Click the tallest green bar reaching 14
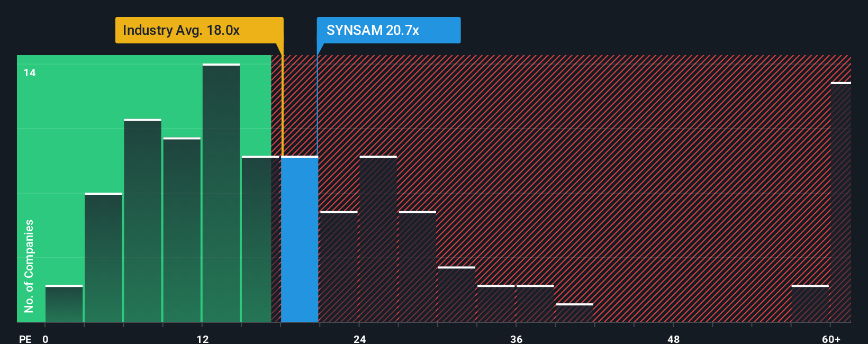Screen dimensions: 868x344 click(221, 193)
